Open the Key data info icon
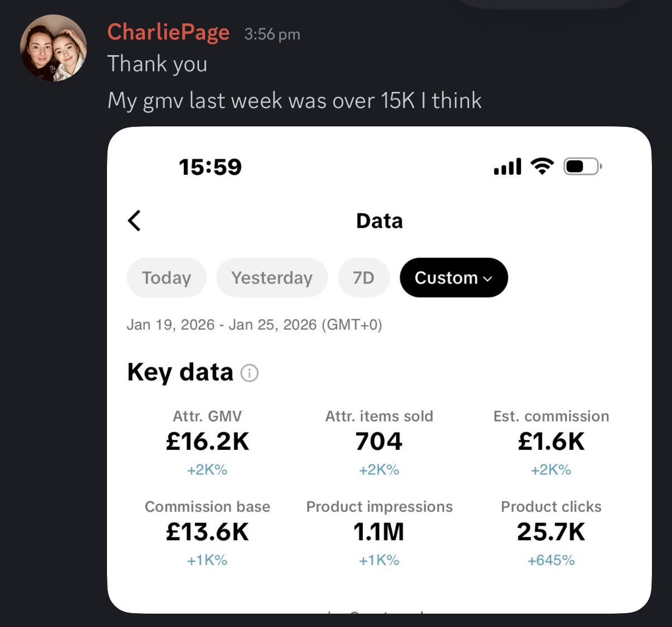 [x=249, y=373]
